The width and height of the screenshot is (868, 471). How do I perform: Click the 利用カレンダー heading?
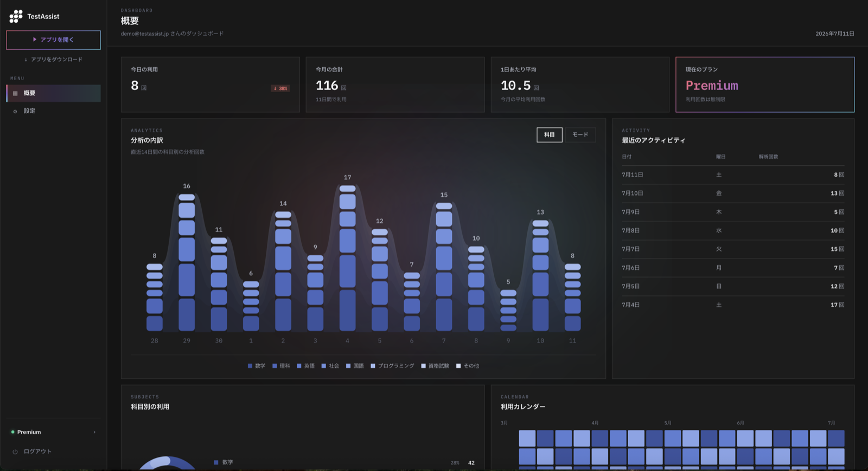[x=523, y=407]
